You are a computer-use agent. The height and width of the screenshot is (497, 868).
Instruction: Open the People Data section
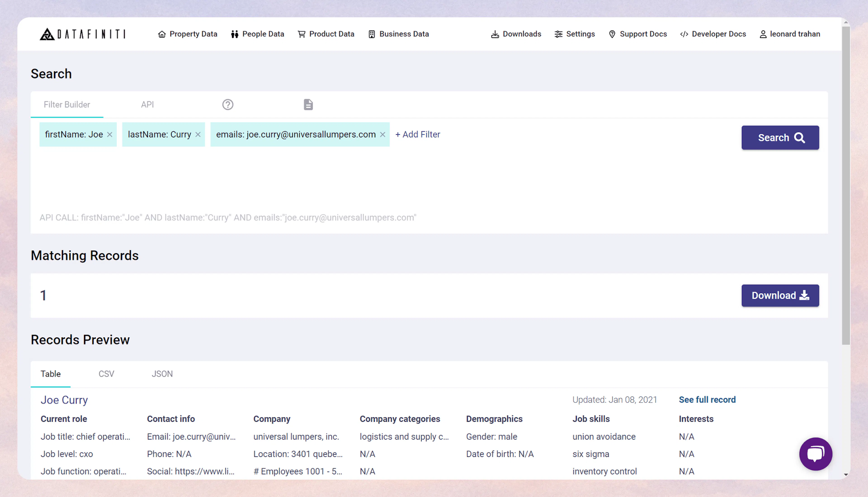pyautogui.click(x=258, y=34)
